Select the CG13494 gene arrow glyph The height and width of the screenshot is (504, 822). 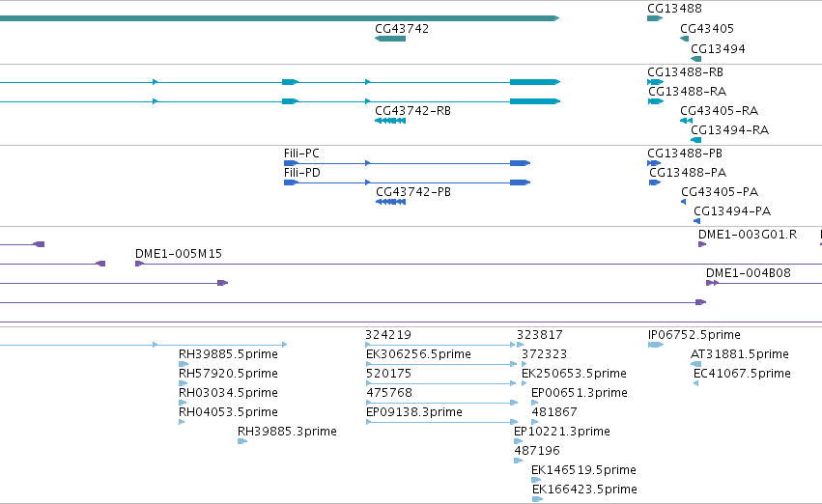[696, 59]
